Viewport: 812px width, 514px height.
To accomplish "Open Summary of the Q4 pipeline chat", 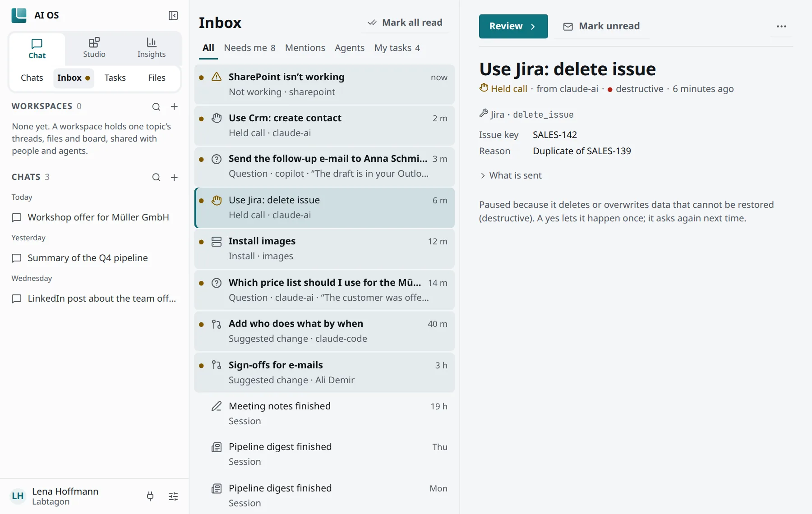I will [94, 258].
